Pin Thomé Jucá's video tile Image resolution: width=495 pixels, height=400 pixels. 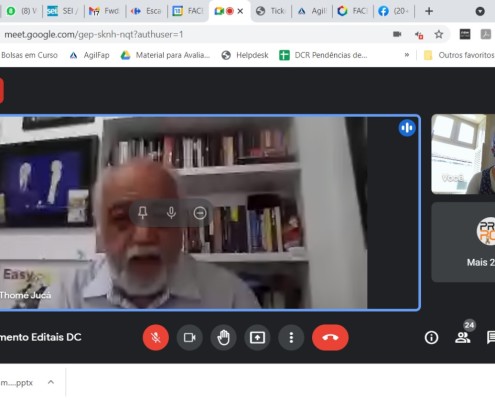(143, 213)
